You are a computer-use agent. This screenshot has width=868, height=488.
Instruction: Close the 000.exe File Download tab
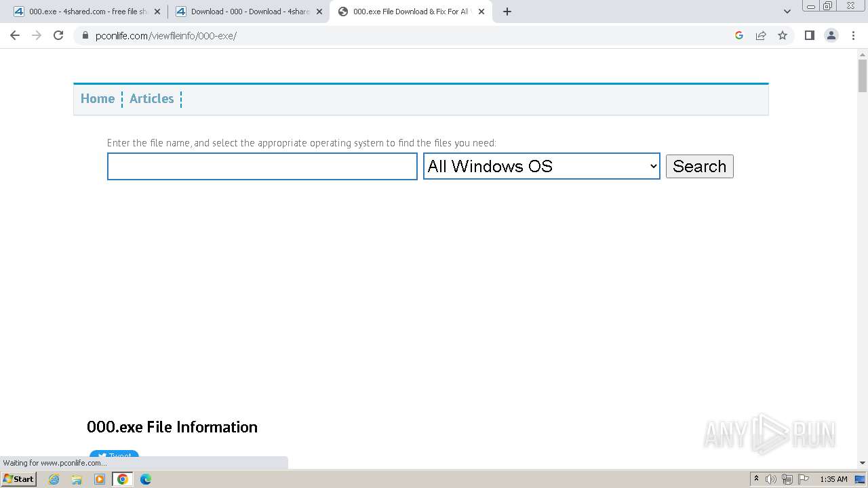coord(481,12)
